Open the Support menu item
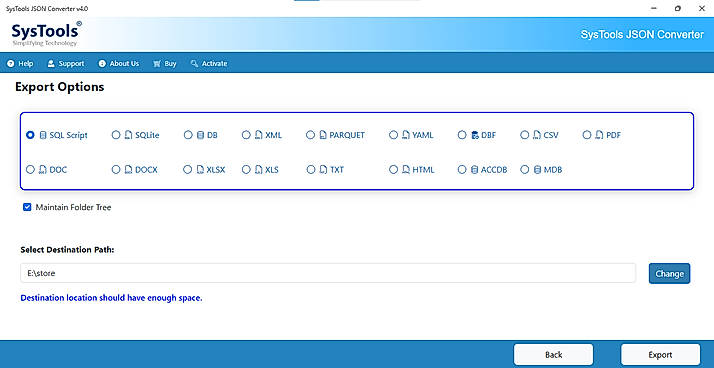Screen dimensions: 714x368 tap(66, 64)
